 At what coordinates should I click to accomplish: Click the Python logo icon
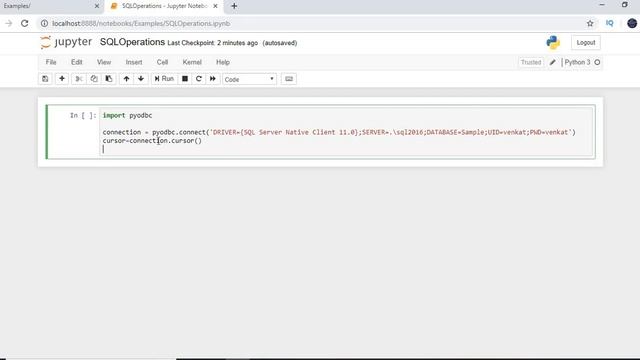pos(553,42)
